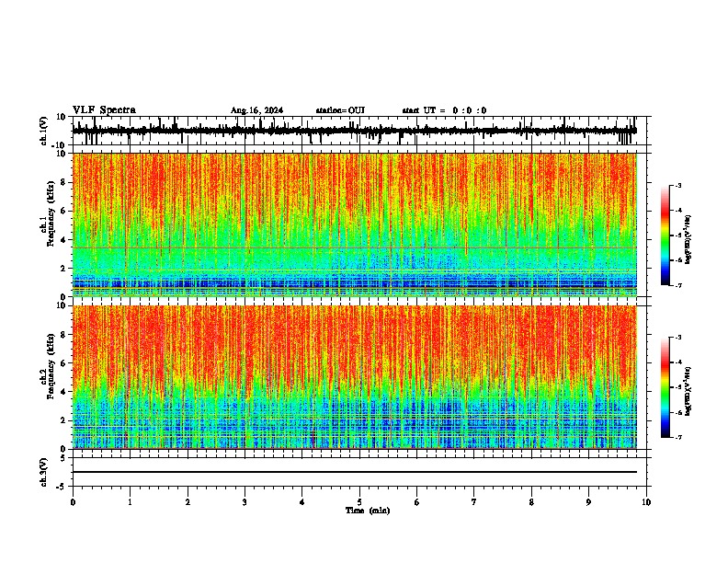Click time-axis tick label "2"
728x563 pixels.
click(x=188, y=502)
